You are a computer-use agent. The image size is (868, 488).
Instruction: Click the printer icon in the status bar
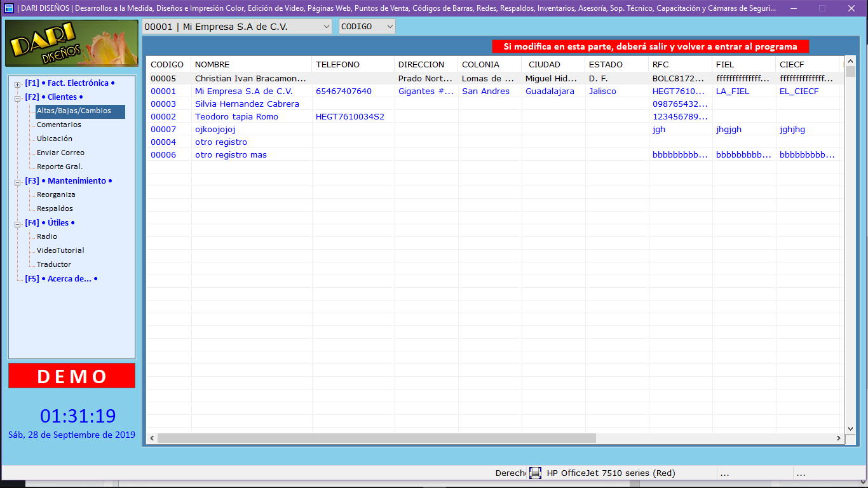[x=536, y=473]
